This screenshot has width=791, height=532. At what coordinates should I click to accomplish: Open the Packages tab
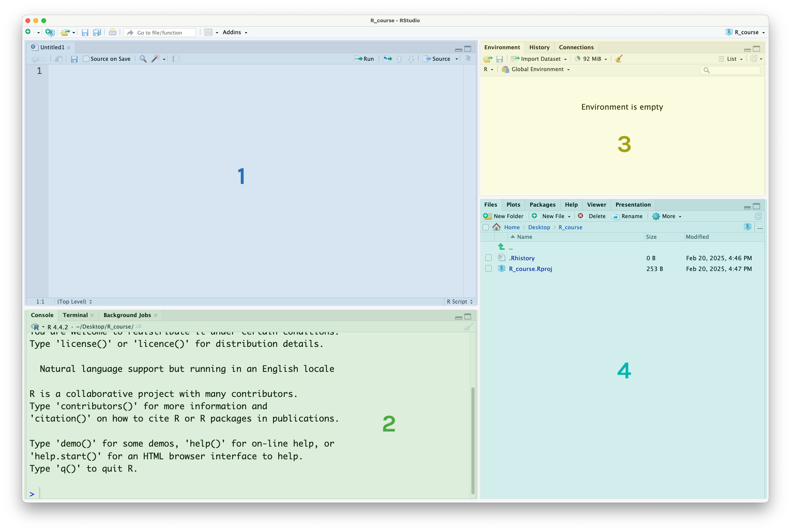[542, 205]
